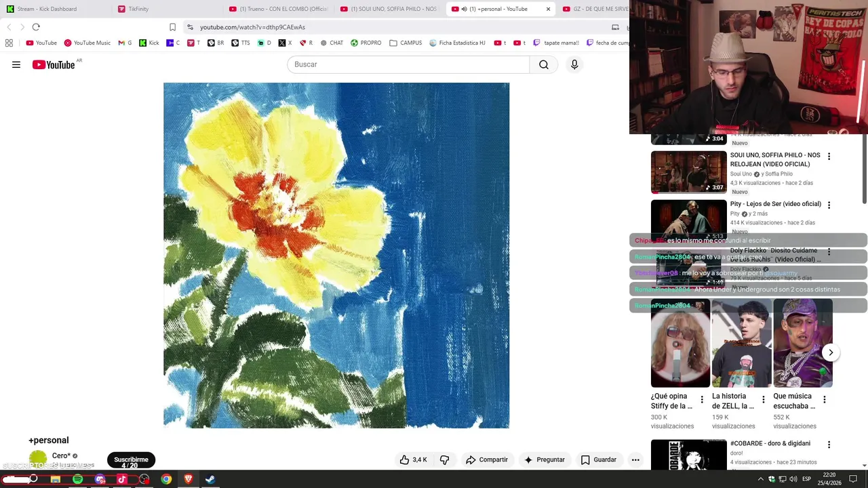This screenshot has width=868, height=488.
Task: Go forward with browser forward arrow
Action: (x=22, y=27)
